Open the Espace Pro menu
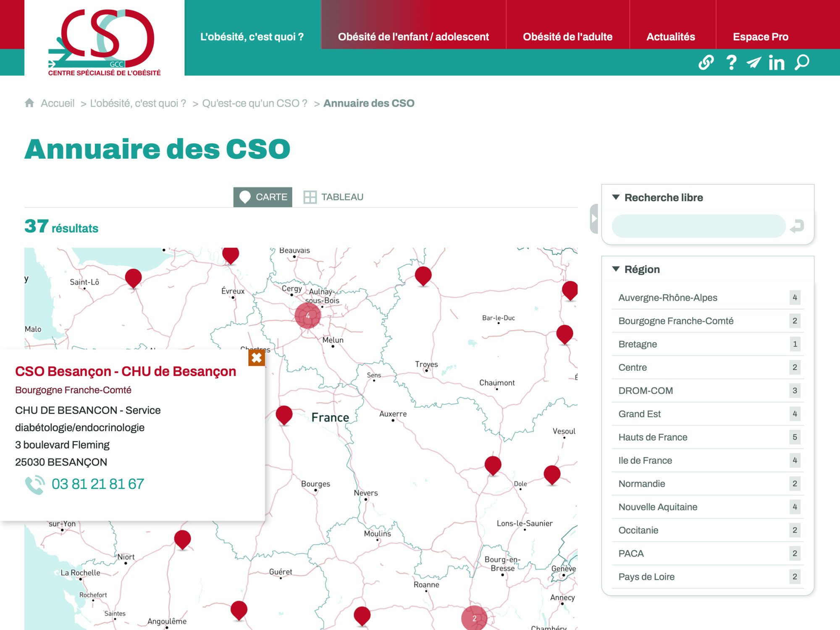The width and height of the screenshot is (840, 630). 760,37
